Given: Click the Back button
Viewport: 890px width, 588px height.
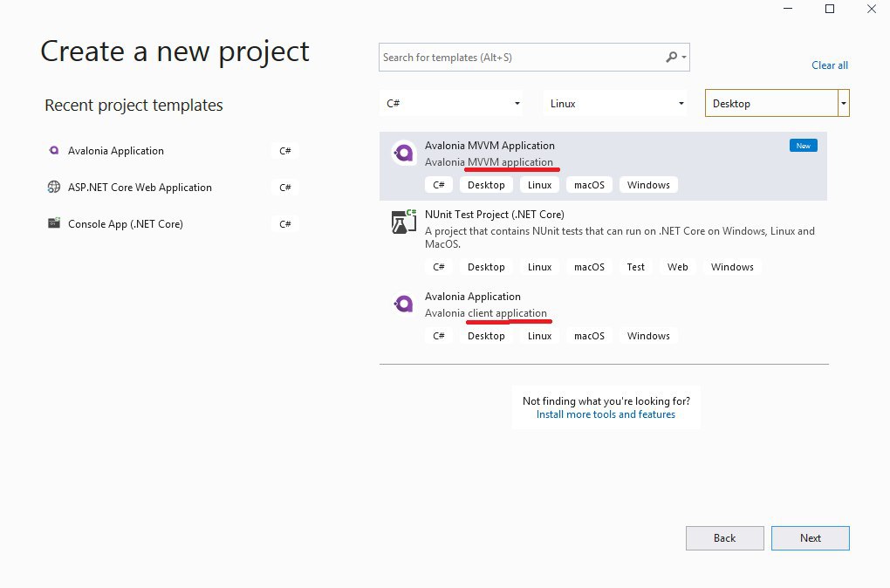Looking at the screenshot, I should (x=724, y=538).
